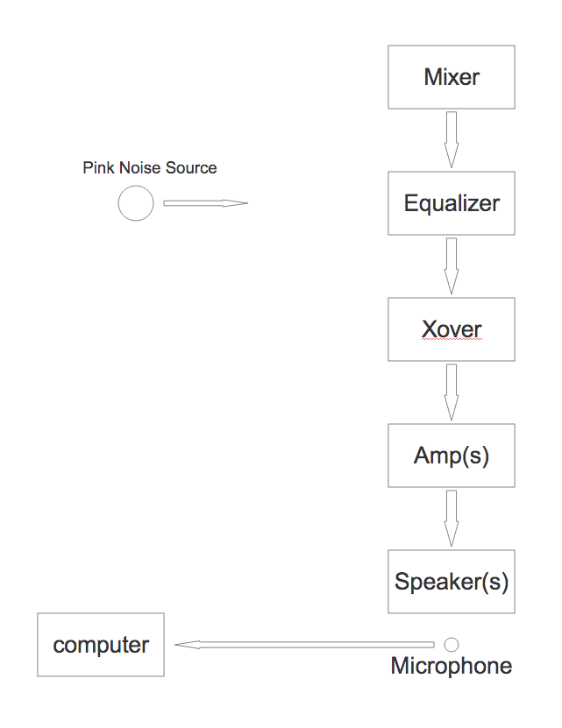The width and height of the screenshot is (562, 728).
Task: Select the Microphone text label
Action: [452, 666]
